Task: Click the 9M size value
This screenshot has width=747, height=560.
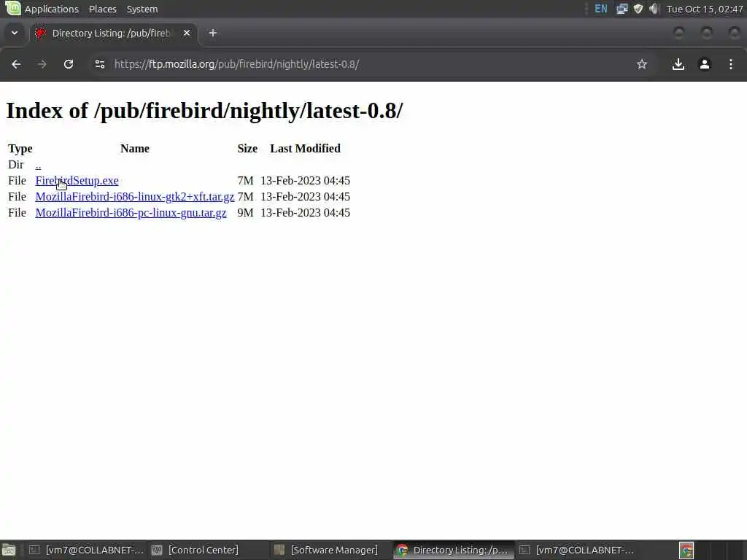Action: pyautogui.click(x=245, y=213)
